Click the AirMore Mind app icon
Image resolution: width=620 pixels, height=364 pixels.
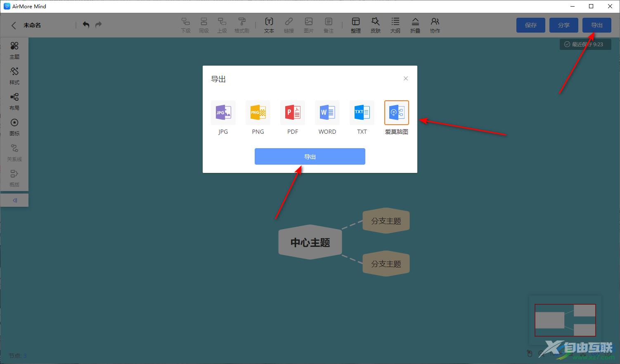(7, 6)
